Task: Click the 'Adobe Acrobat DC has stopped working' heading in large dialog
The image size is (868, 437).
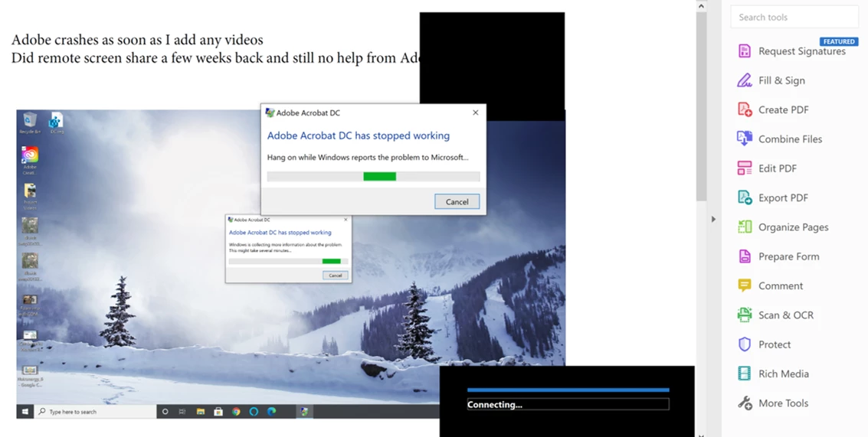Action: click(359, 135)
